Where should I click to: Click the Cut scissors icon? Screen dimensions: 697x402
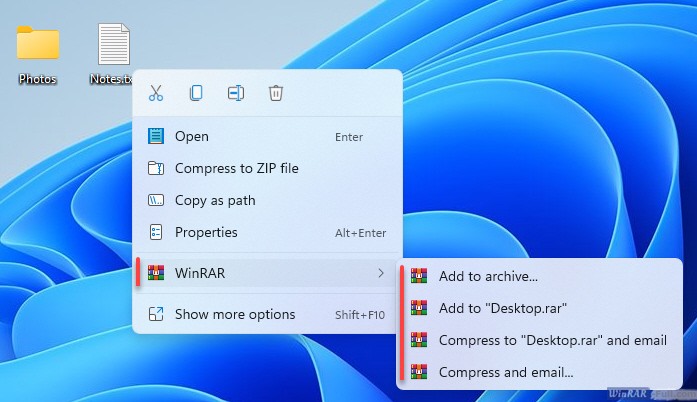155,93
